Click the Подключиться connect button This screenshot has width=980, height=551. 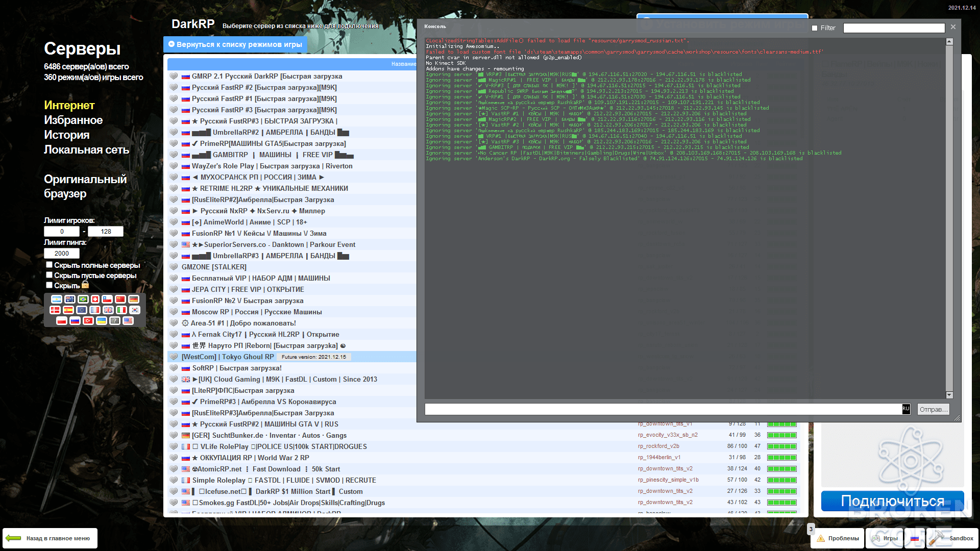pos(892,501)
